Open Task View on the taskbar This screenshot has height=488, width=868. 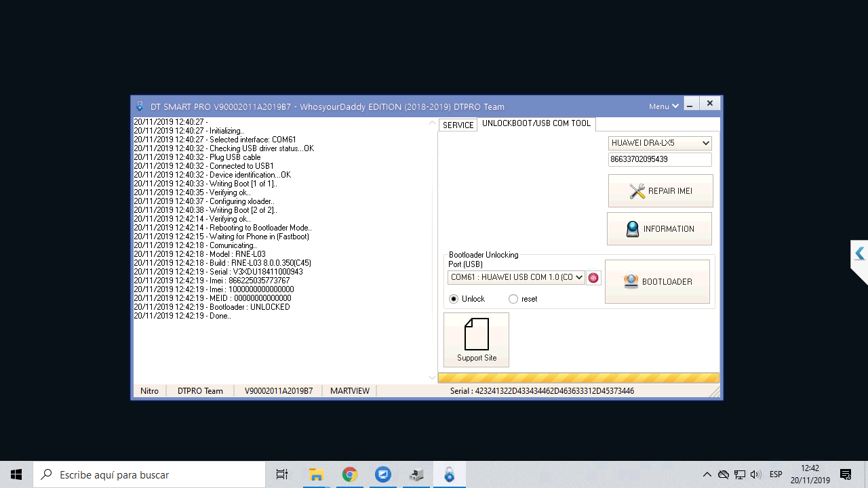click(x=282, y=474)
